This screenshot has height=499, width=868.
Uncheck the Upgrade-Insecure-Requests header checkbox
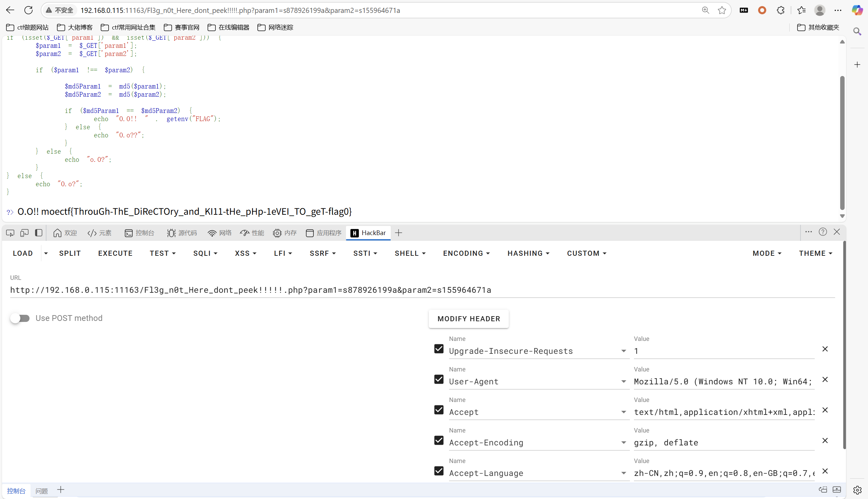pyautogui.click(x=439, y=349)
